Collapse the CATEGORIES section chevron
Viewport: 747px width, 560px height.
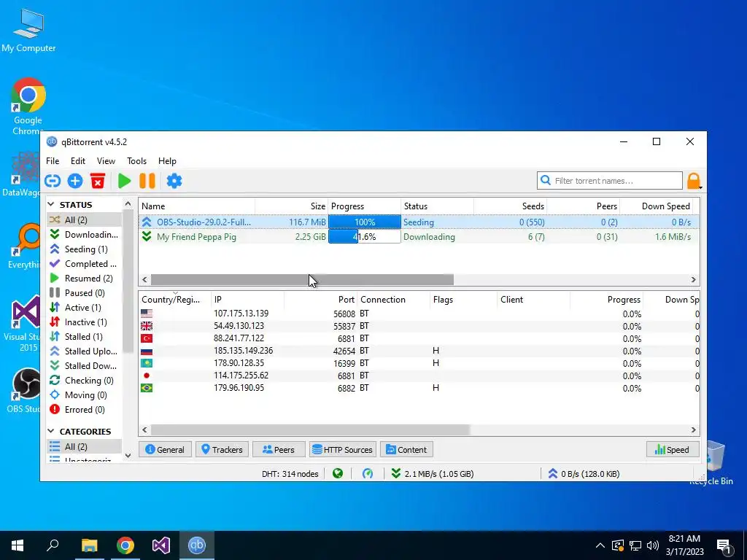[x=51, y=432]
